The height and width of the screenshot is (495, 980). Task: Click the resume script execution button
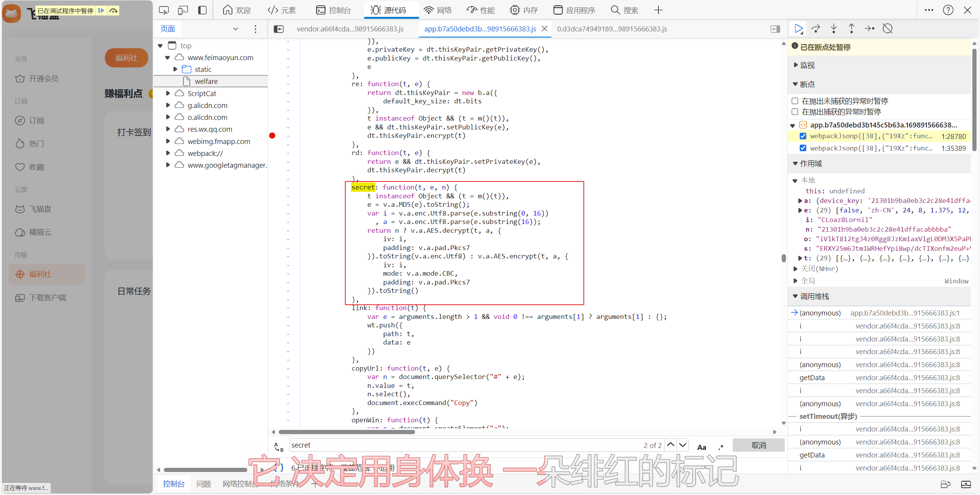[x=798, y=29]
